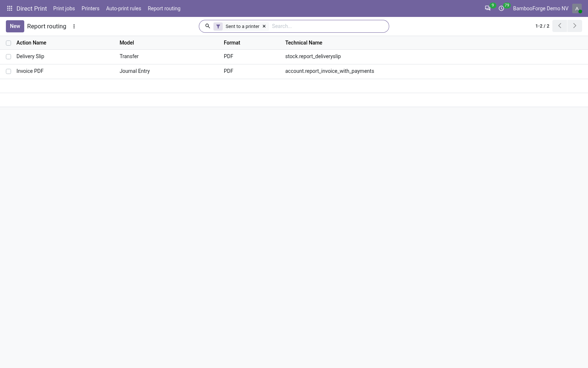Open the Printers menu
Screen dimensions: 588x368
(90, 8)
